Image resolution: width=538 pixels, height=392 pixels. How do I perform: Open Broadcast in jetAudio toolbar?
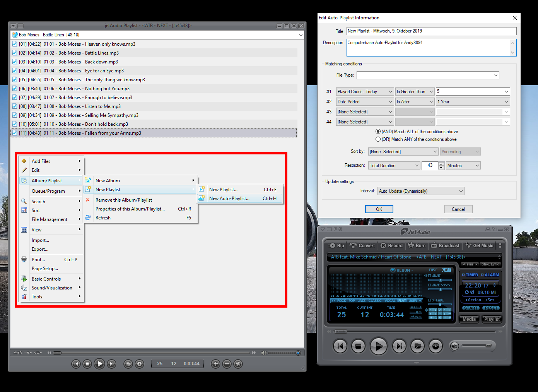coord(445,246)
